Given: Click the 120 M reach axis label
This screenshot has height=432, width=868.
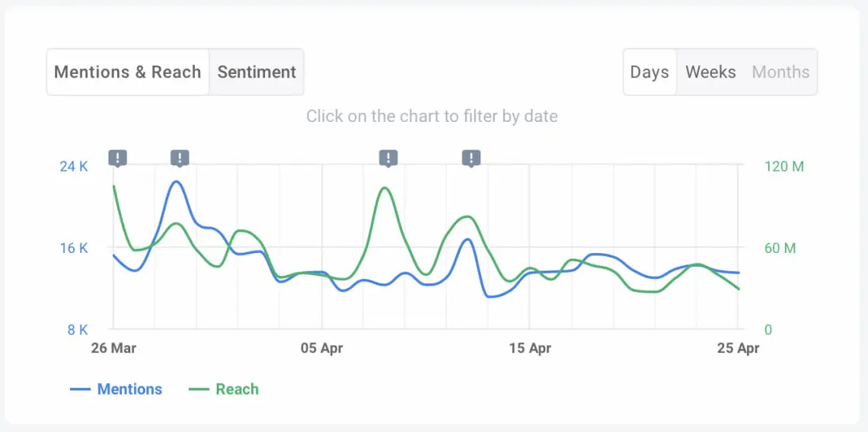Looking at the screenshot, I should (x=783, y=166).
